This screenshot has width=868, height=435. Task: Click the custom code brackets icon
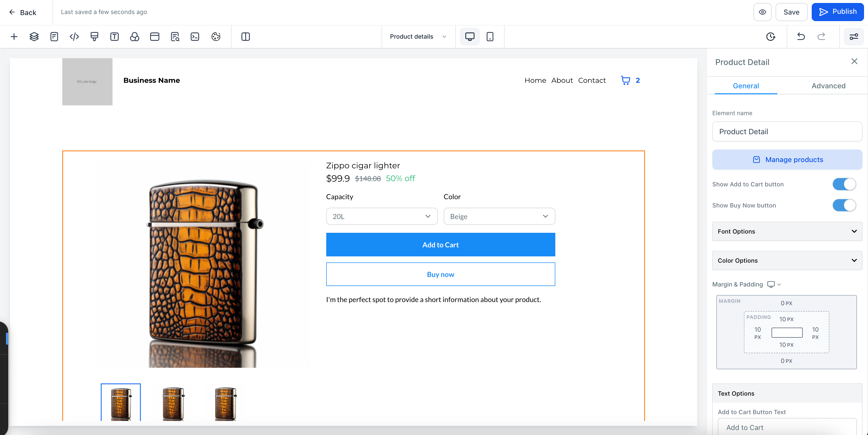74,36
